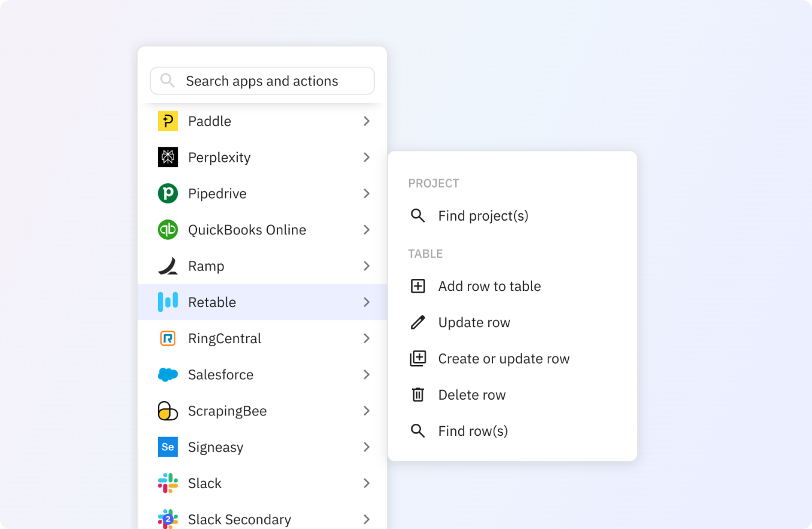The width and height of the screenshot is (812, 529).
Task: Choose Create or update row action
Action: [x=512, y=358]
